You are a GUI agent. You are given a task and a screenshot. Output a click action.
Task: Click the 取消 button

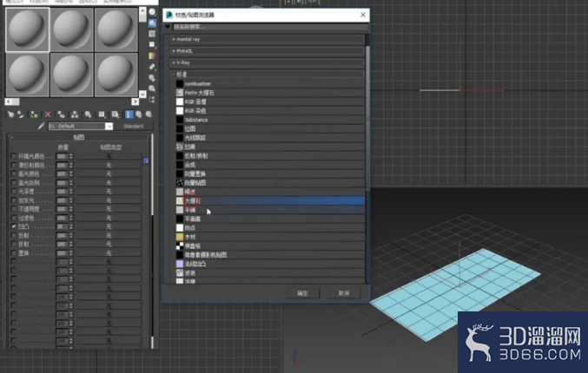click(344, 293)
